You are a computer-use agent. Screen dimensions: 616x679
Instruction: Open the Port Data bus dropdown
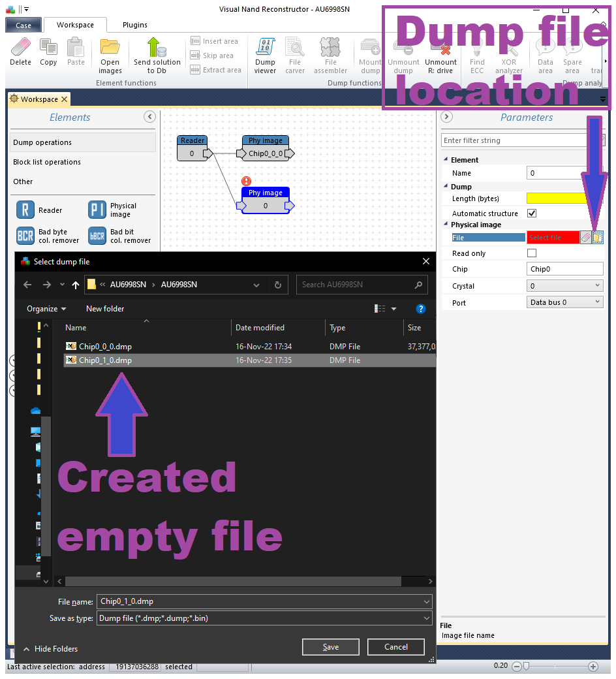click(x=565, y=302)
